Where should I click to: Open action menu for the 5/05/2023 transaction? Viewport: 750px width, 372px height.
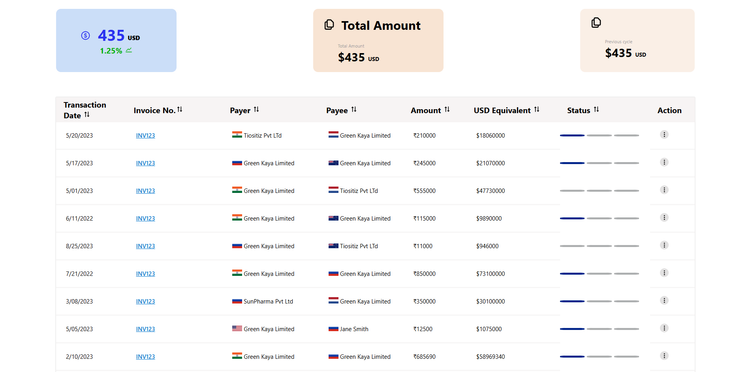click(x=664, y=328)
